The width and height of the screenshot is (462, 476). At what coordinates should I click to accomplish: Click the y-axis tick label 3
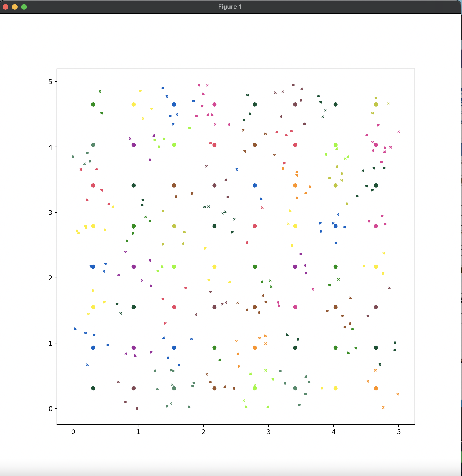pyautogui.click(x=50, y=213)
